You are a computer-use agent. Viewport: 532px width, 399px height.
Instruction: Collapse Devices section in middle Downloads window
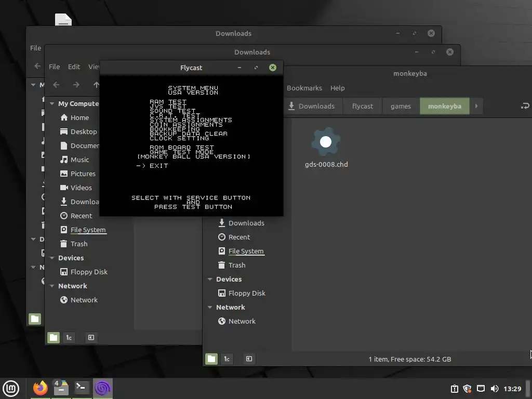(52, 258)
